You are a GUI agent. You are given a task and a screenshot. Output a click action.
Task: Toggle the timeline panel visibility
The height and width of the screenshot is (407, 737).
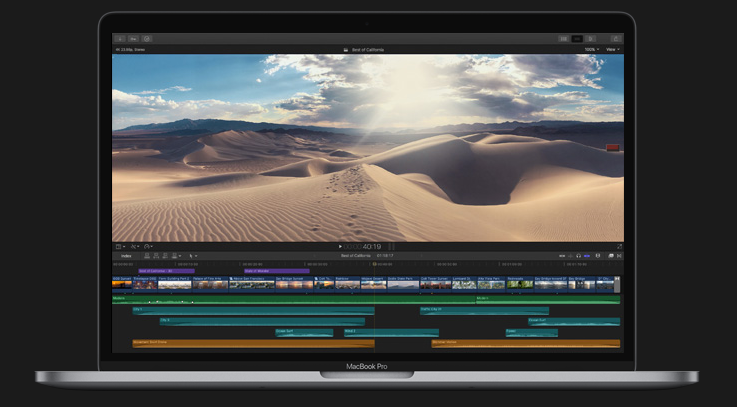pyautogui.click(x=577, y=39)
